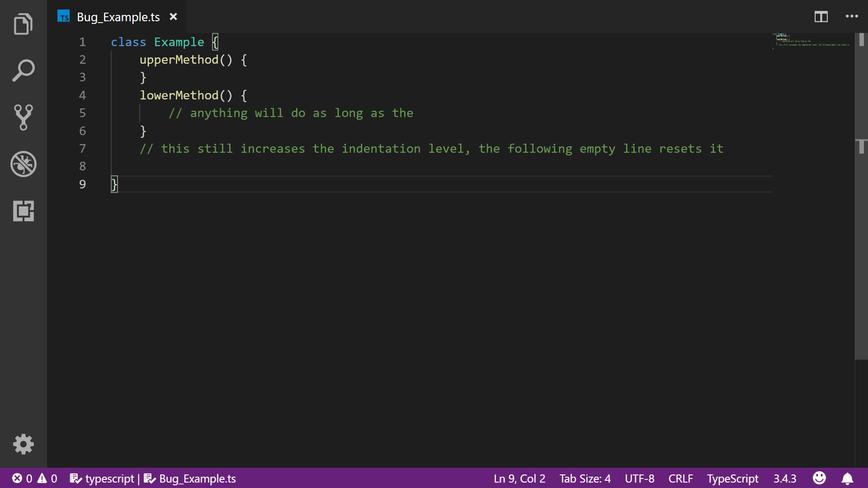The image size is (868, 488).
Task: Select the UTF-8 encoding option
Action: (x=639, y=479)
